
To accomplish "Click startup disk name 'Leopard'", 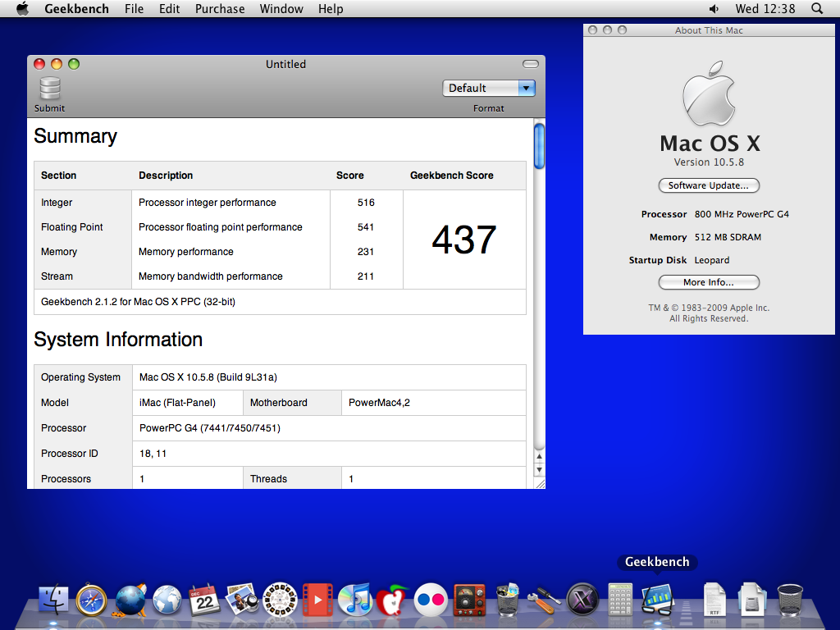I will [x=711, y=260].
